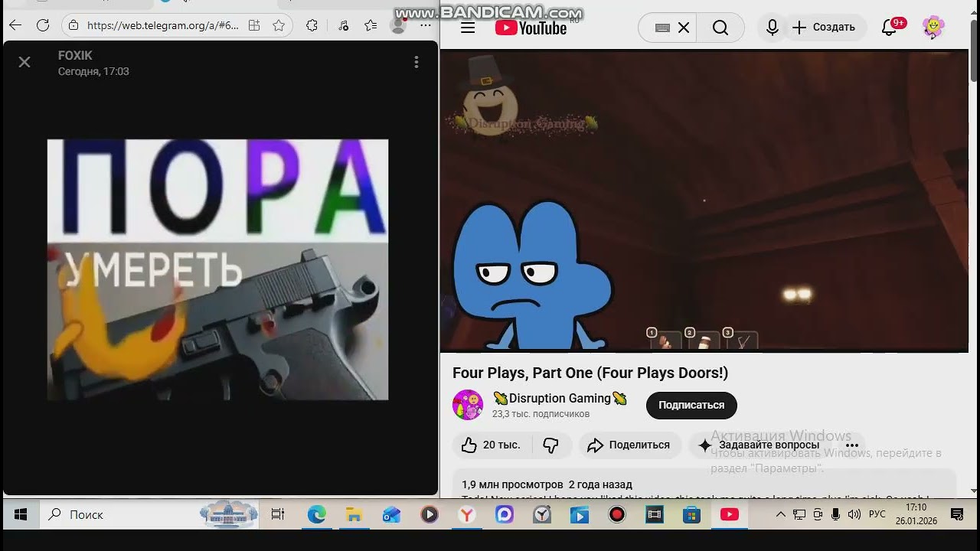Open YouTube on-screen keyboard icon
The image size is (980, 551).
[x=663, y=28]
